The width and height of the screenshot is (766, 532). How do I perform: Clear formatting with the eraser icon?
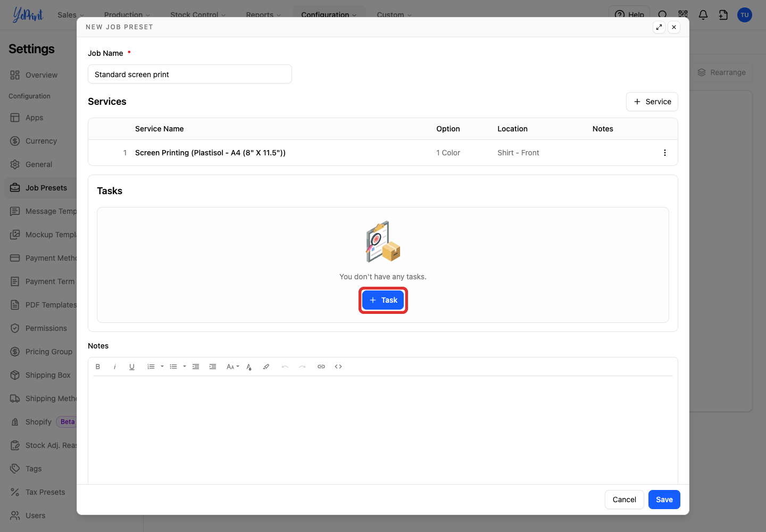tap(266, 367)
